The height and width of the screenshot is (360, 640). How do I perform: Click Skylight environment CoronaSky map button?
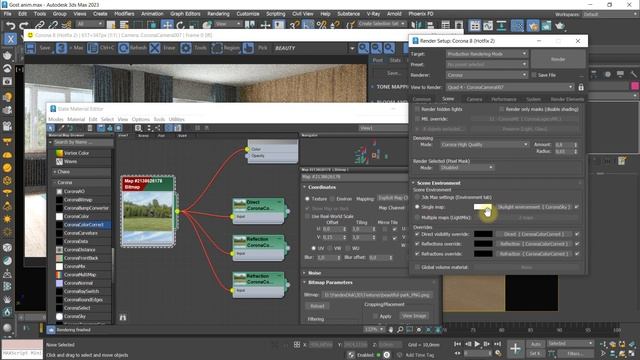pos(534,207)
